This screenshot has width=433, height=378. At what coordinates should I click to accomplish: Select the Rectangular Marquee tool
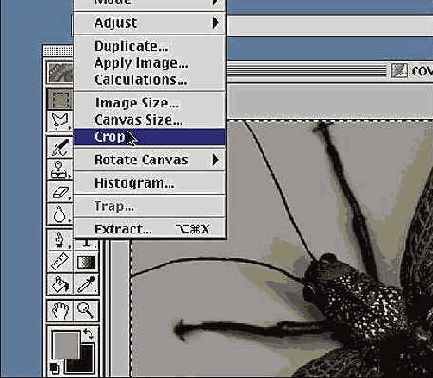[61, 99]
